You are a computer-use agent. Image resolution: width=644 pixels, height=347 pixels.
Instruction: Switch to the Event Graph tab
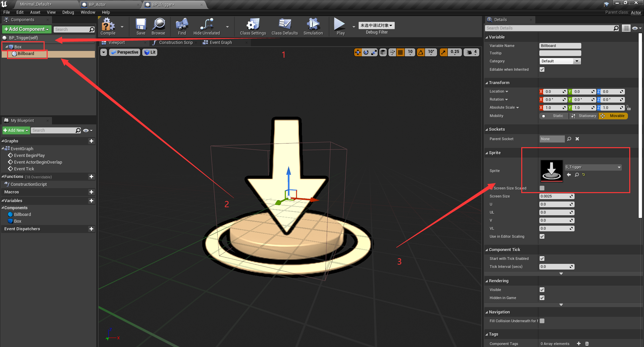coord(220,43)
